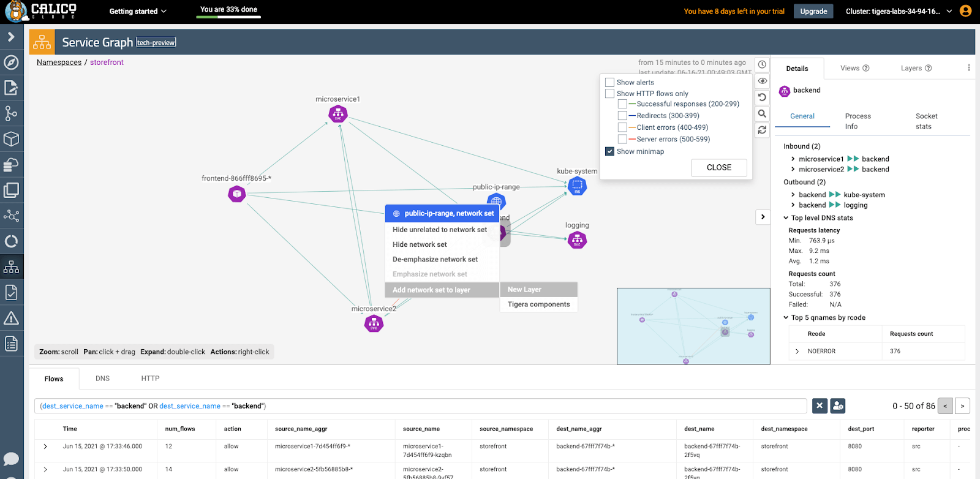The image size is (980, 479).
Task: Go to next flows page
Action: (962, 405)
